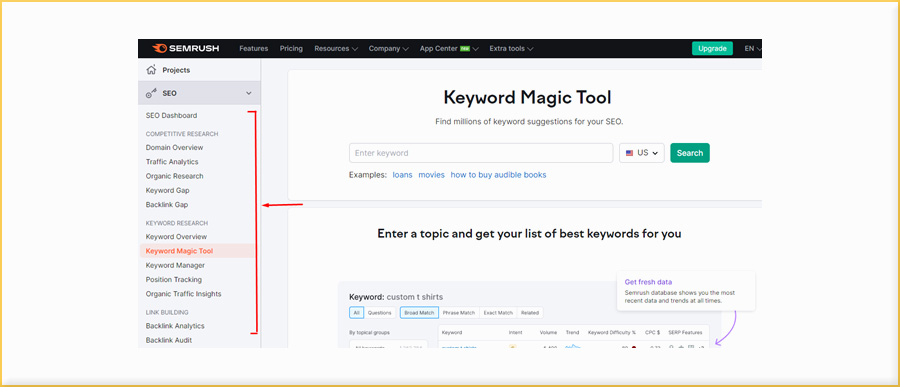Click the Enter keyword field
This screenshot has height=387, width=900.
point(481,153)
